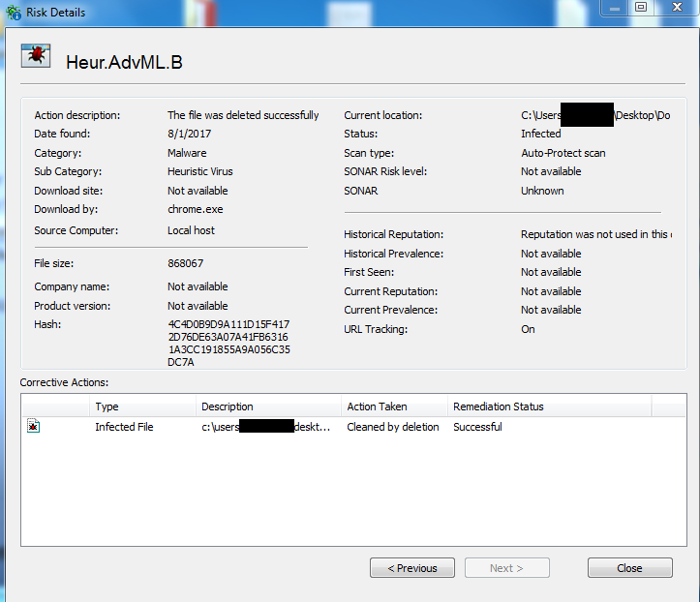Screen dimensions: 700x602
Task: Click the Remediation Status column header
Action: pos(498,406)
